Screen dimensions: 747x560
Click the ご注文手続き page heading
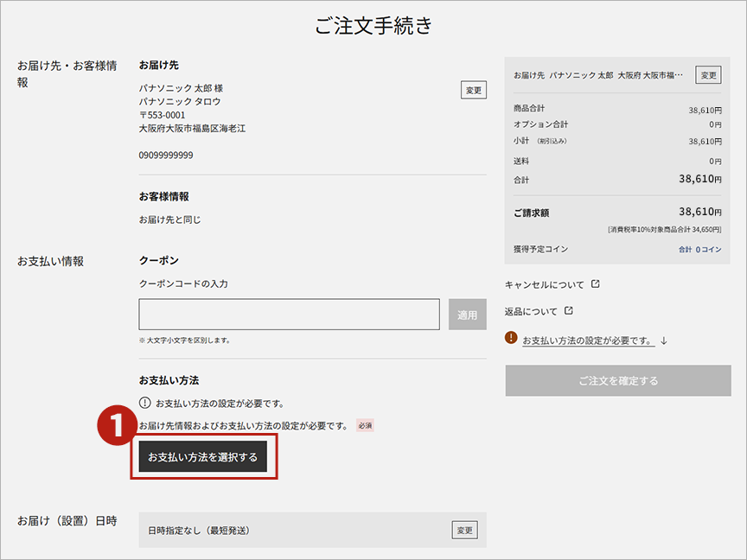(373, 26)
